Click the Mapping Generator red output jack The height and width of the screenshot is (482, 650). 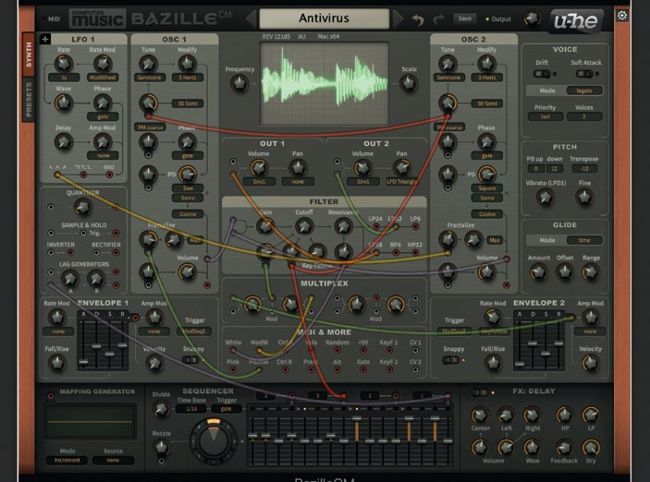click(51, 395)
